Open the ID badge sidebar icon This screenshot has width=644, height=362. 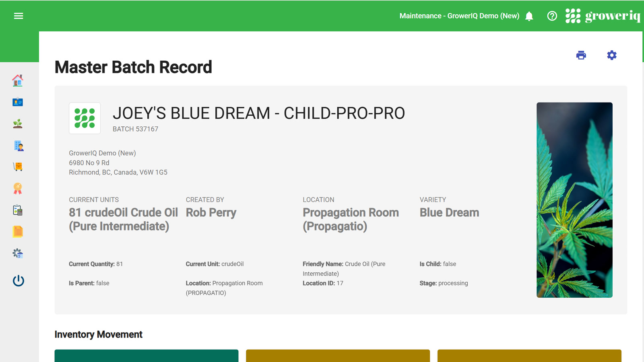18,102
